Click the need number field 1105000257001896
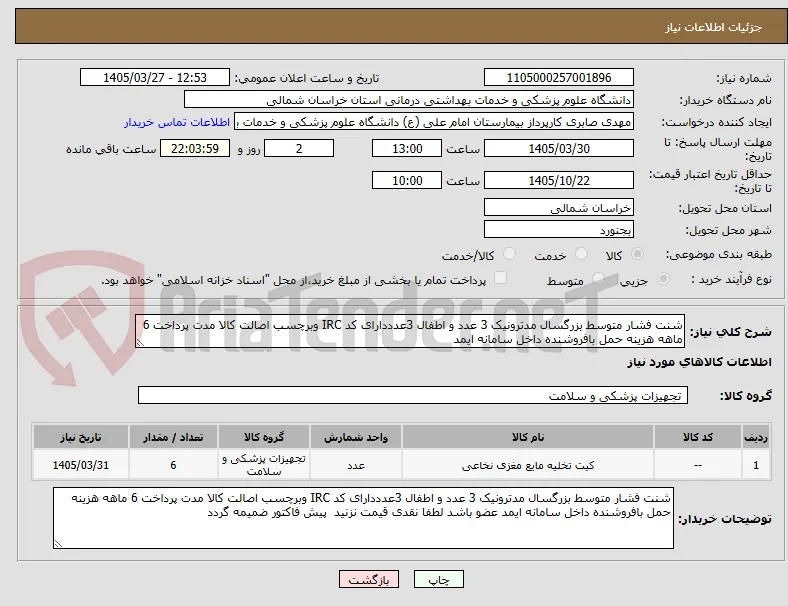The height and width of the screenshot is (606, 788). (559, 77)
